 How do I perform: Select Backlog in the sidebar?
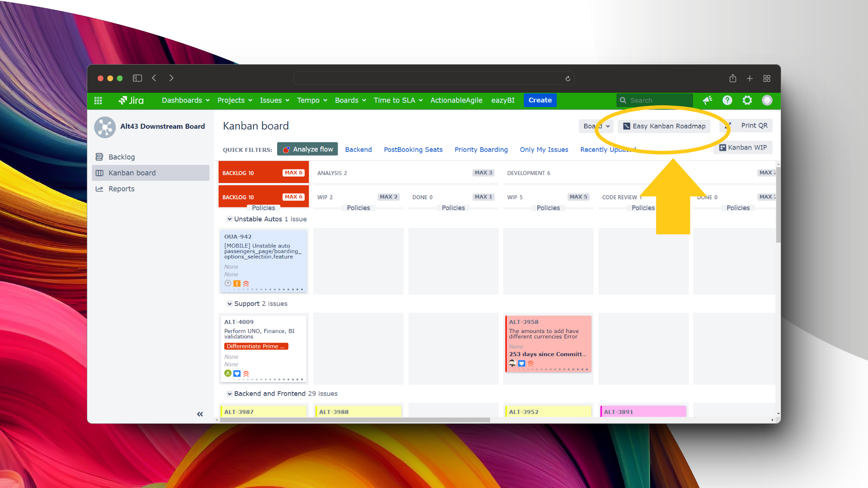click(x=121, y=157)
